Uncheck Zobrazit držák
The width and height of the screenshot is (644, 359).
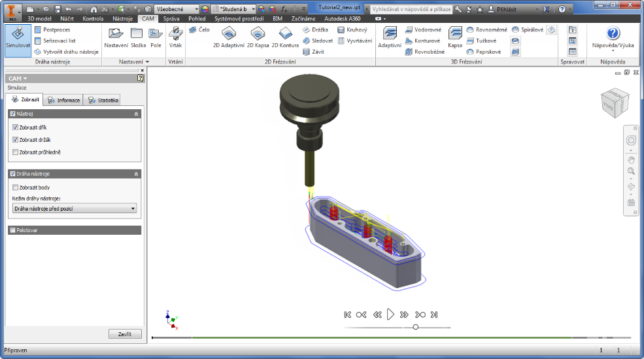15,140
